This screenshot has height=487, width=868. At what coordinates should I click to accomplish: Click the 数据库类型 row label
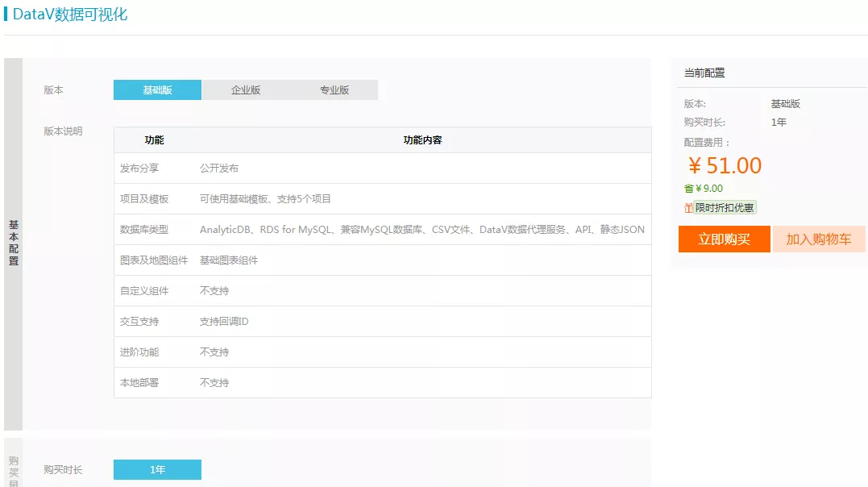tap(144, 229)
